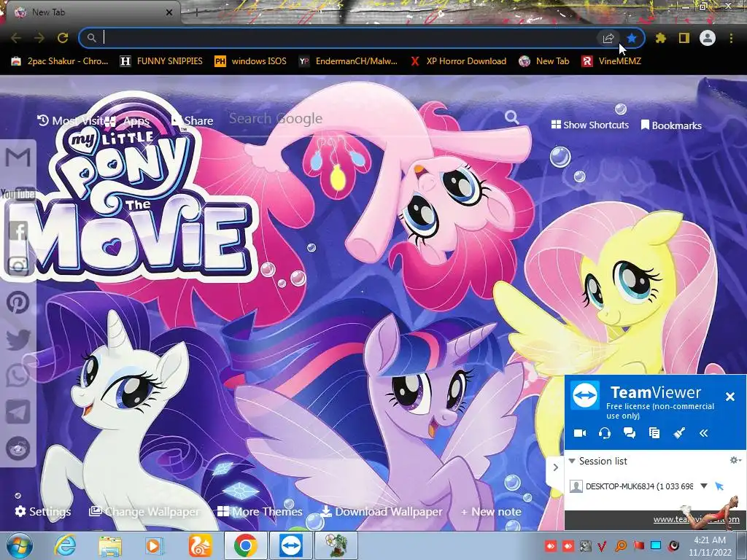
Task: Open WhatsApp shortcut in left sidebar
Action: [x=18, y=376]
